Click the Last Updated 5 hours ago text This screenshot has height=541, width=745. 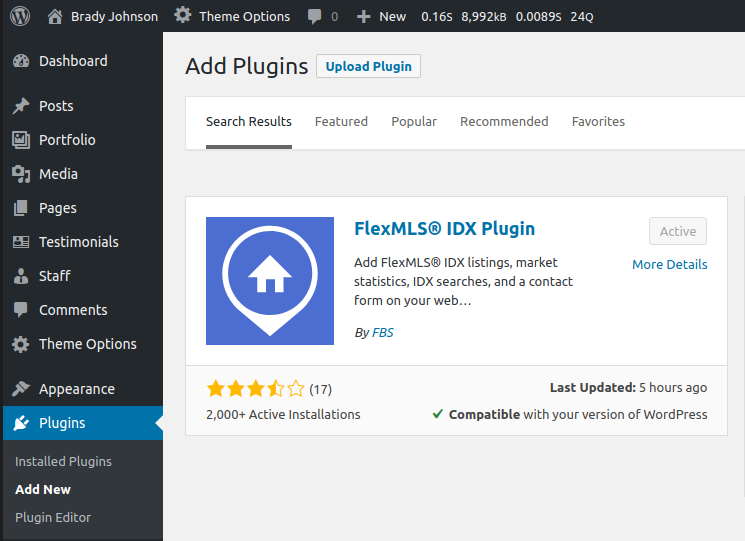pyautogui.click(x=628, y=388)
